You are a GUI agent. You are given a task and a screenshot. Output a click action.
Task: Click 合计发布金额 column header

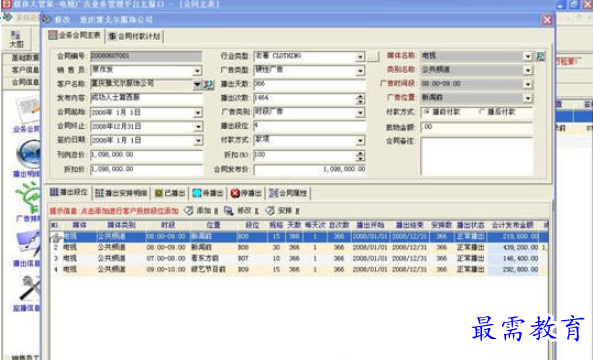tap(512, 225)
